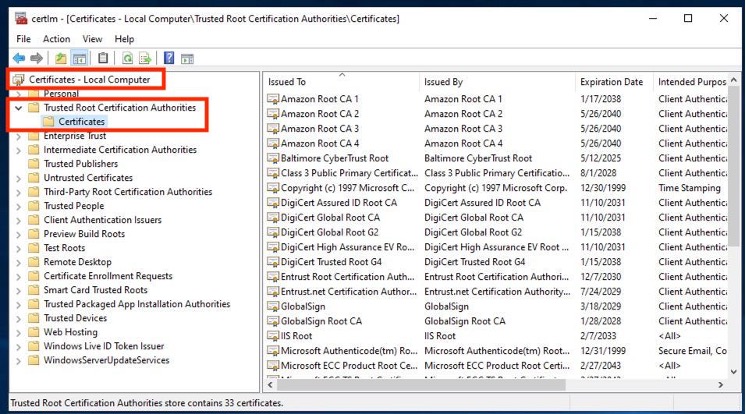Click certificate icon of DigiCert Trusted Root G4
Viewport: 746px width, 414px height.
(273, 262)
